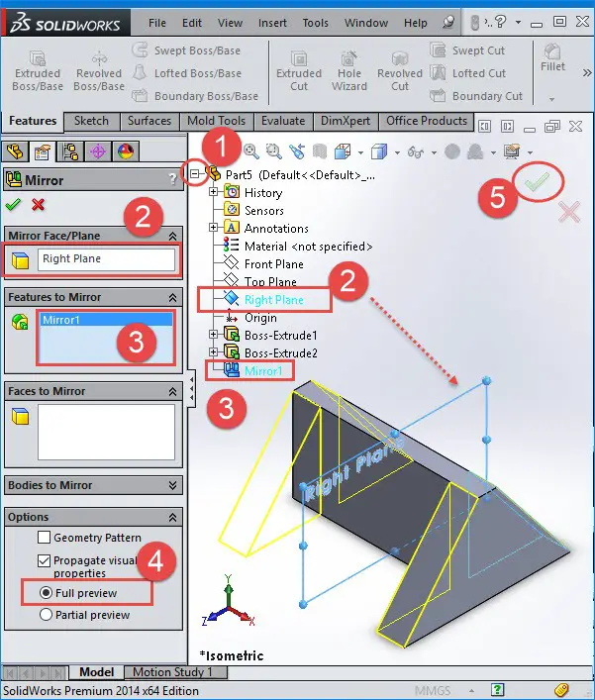Select the Partial preview radio button
Image resolution: width=595 pixels, height=700 pixels.
click(x=46, y=615)
